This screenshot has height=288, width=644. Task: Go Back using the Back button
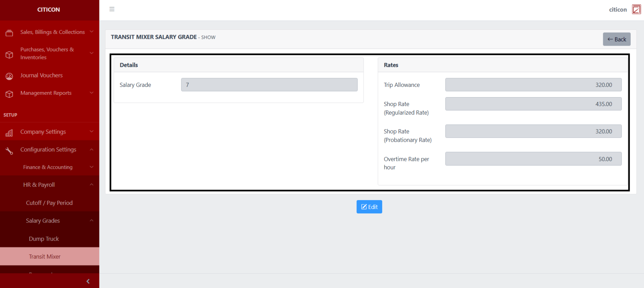click(616, 39)
